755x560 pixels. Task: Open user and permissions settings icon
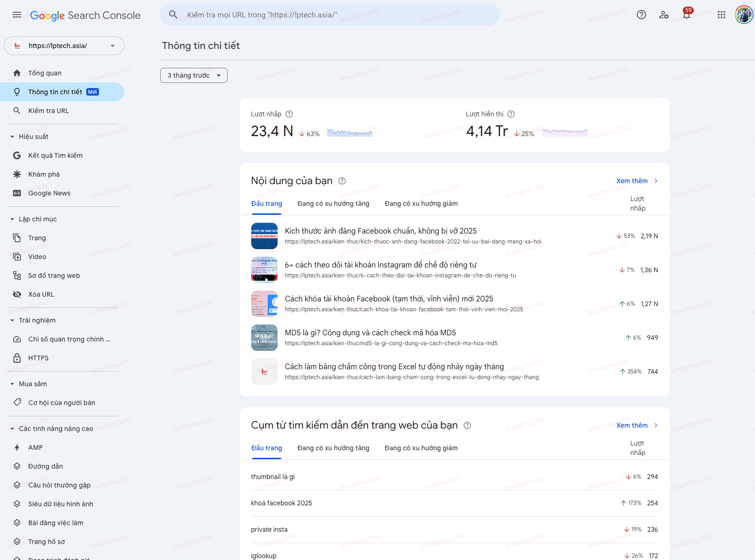(664, 15)
